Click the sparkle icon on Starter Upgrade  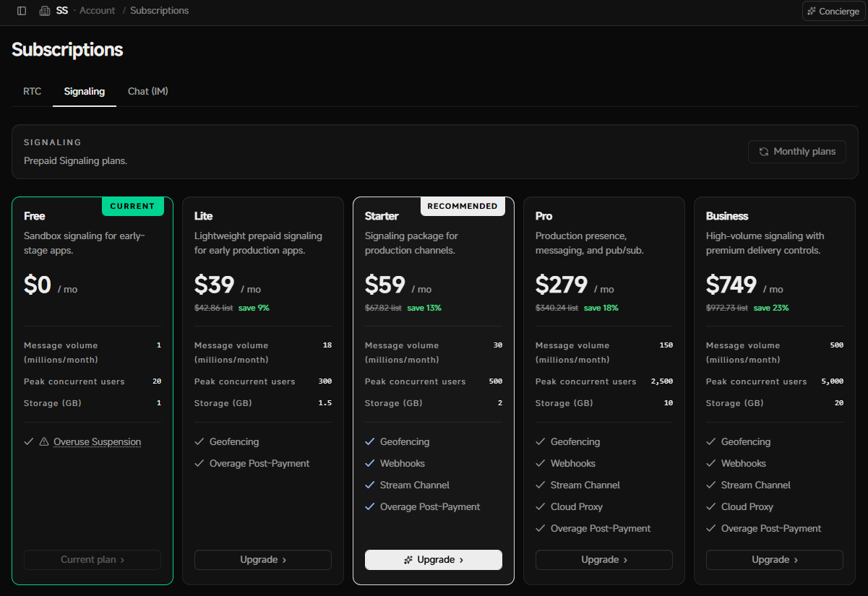[408, 560]
